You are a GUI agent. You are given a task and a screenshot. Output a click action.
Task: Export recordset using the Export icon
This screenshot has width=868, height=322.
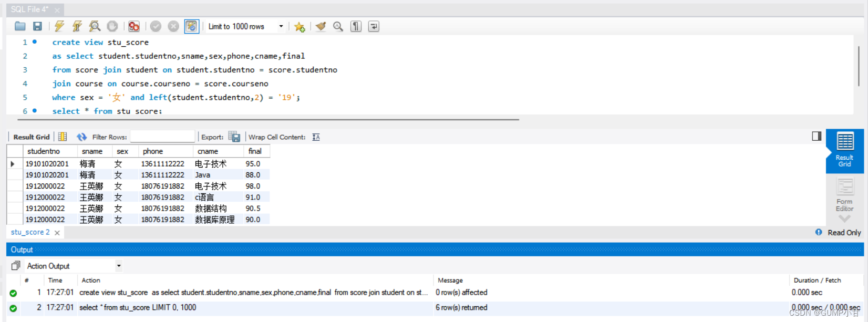click(x=234, y=137)
